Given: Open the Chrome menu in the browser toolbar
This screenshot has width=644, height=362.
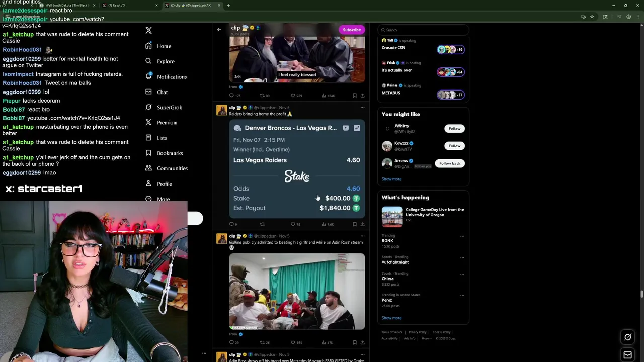Looking at the screenshot, I should pyautogui.click(x=638, y=17).
